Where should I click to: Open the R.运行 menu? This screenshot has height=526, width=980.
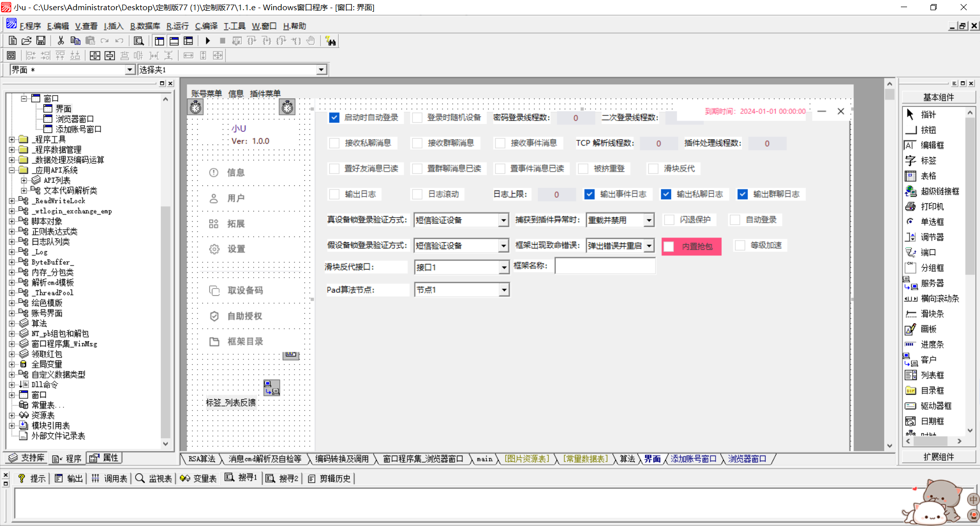coord(177,26)
